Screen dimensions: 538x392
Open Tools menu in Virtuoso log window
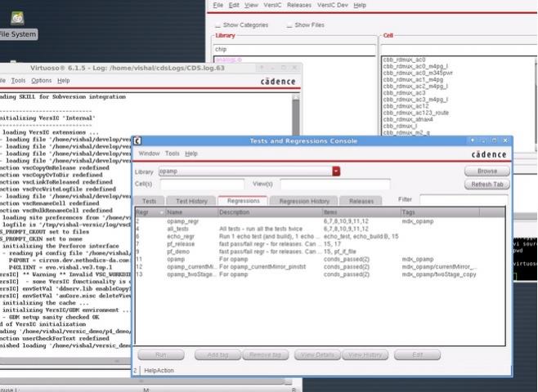point(18,81)
